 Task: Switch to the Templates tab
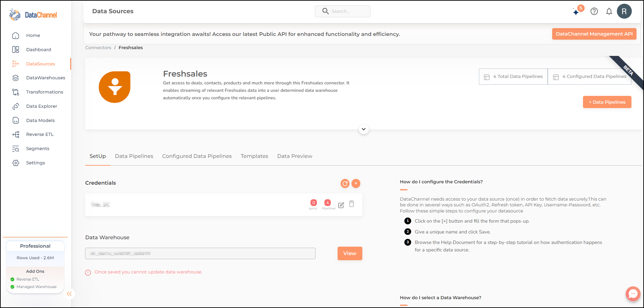click(x=254, y=156)
